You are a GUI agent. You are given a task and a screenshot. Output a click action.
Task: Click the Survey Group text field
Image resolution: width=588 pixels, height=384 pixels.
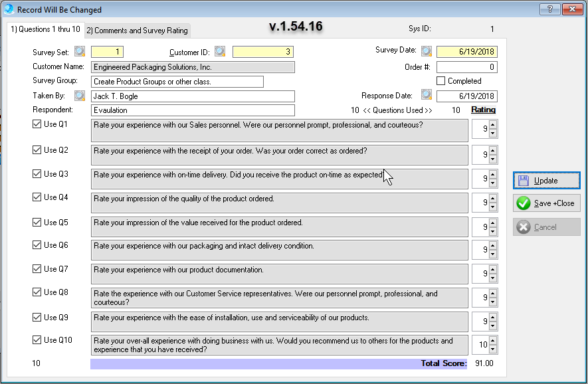tap(177, 82)
